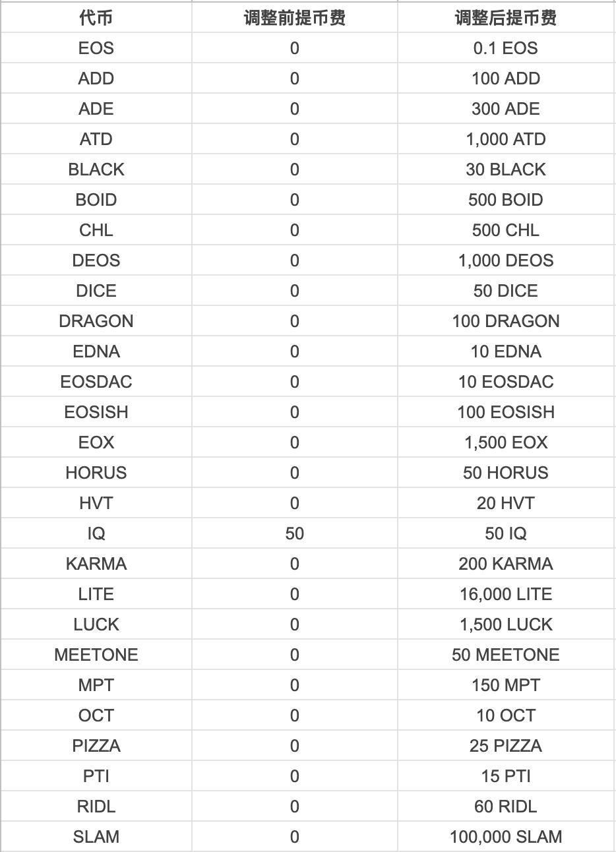
Task: Click the 代币 column header
Action: click(96, 18)
